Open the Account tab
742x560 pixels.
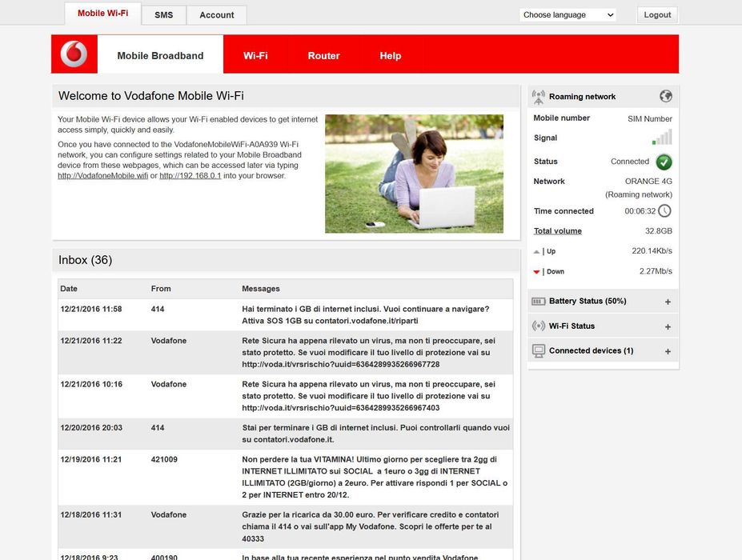coord(217,14)
